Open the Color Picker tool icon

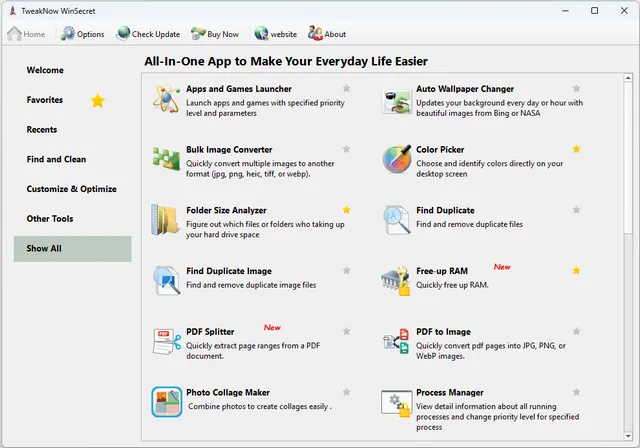[397, 159]
